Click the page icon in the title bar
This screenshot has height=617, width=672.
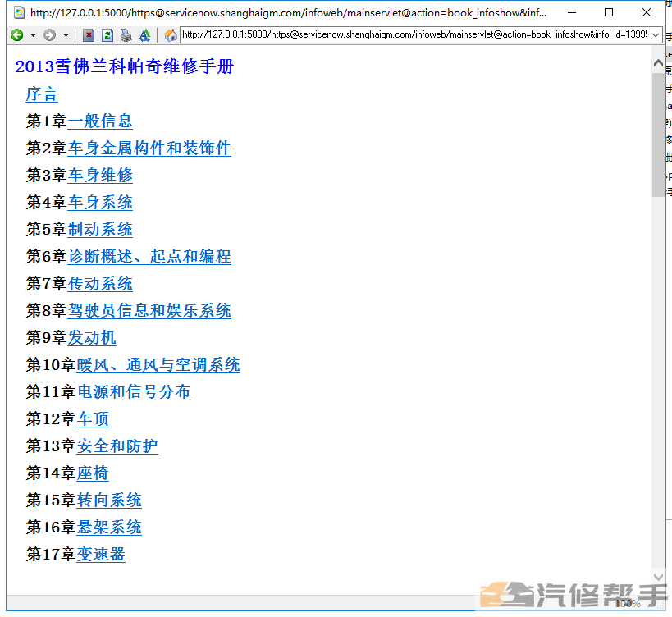click(20, 12)
